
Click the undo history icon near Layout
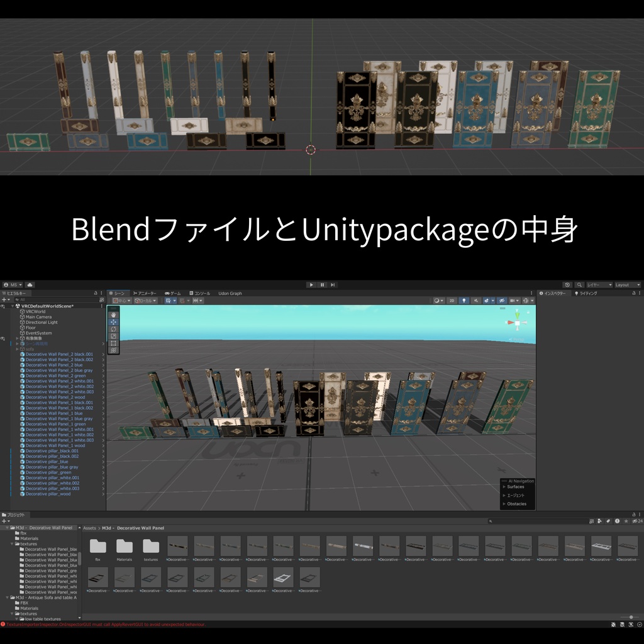568,285
